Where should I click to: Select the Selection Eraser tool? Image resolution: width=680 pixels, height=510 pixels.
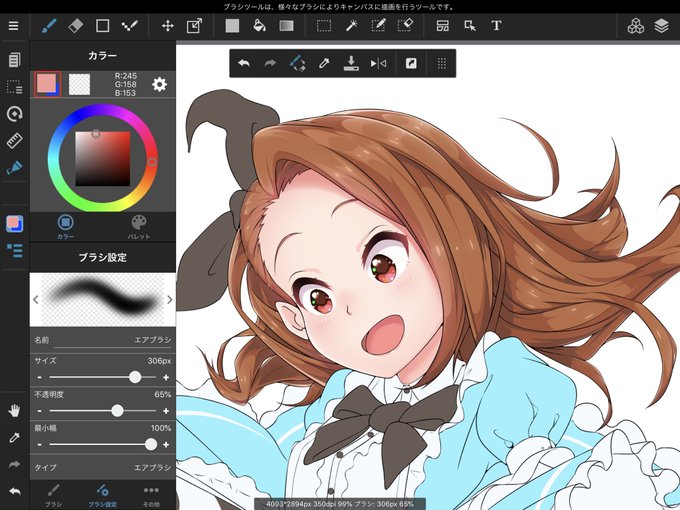pyautogui.click(x=405, y=26)
